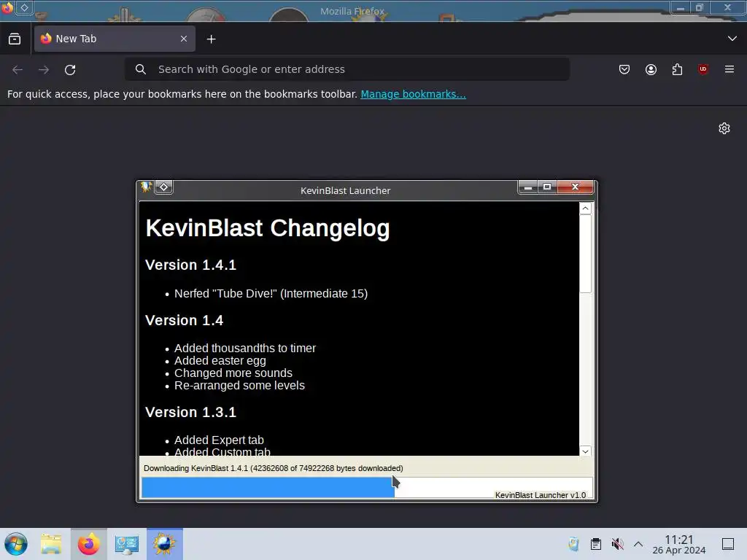Click the Version 1.4 heading
Screen dimensions: 747x560
[x=184, y=321]
